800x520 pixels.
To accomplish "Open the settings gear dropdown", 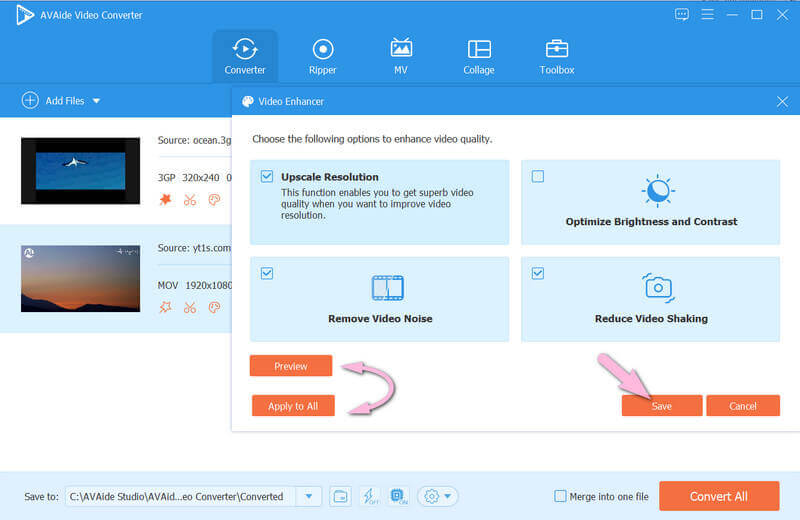I will pos(438,496).
